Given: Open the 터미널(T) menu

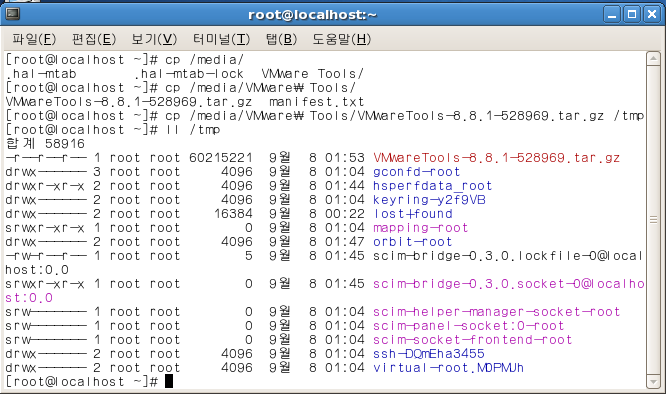Looking at the screenshot, I should [x=221, y=39].
